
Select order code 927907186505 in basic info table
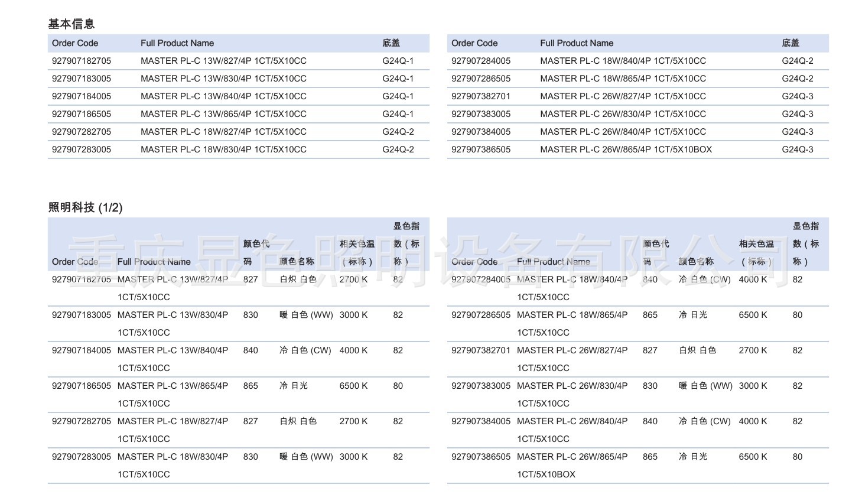[x=82, y=114]
